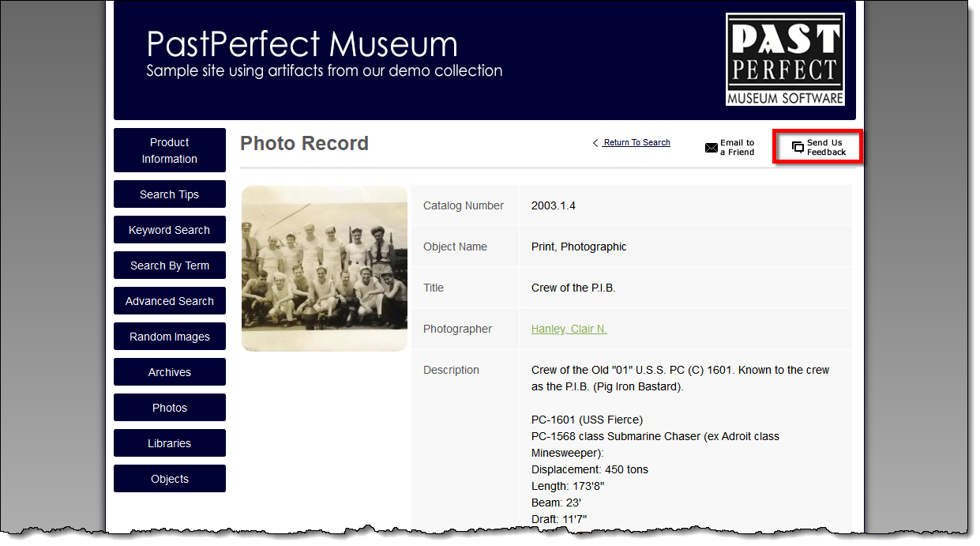
Task: Go to Keyword Search
Action: (x=170, y=230)
